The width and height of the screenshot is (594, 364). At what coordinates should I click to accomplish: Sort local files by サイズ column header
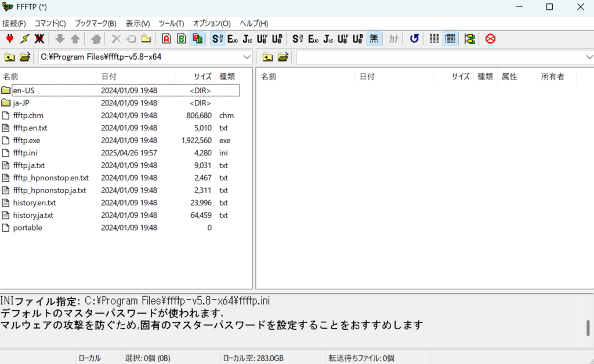pos(202,77)
